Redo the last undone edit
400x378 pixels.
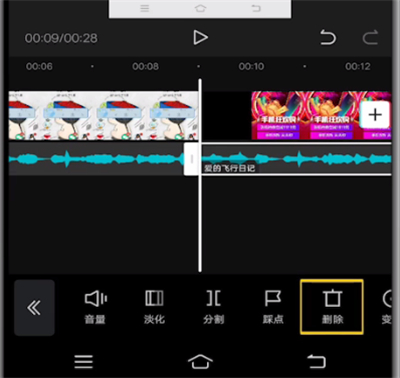tap(370, 37)
